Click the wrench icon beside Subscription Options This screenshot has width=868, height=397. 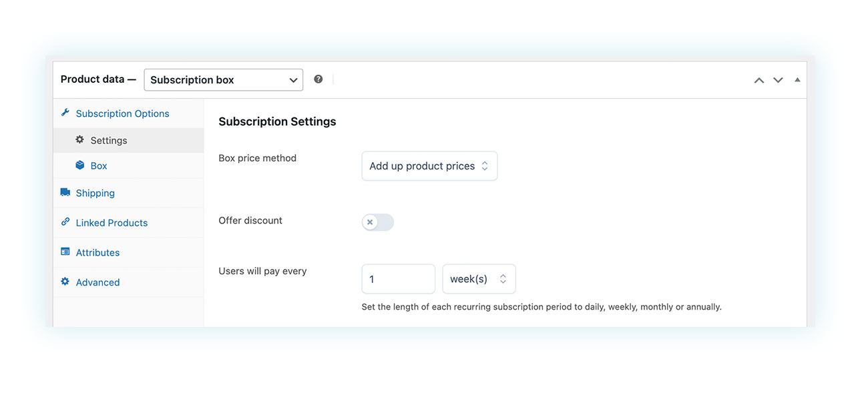point(65,113)
